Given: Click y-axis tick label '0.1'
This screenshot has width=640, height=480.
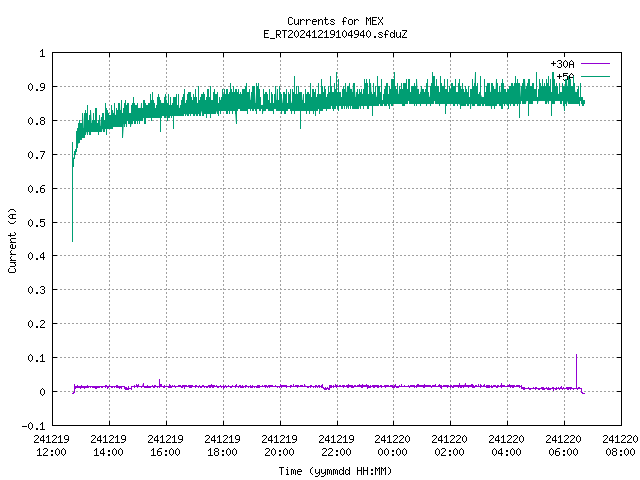Looking at the screenshot, I should [x=36, y=358].
